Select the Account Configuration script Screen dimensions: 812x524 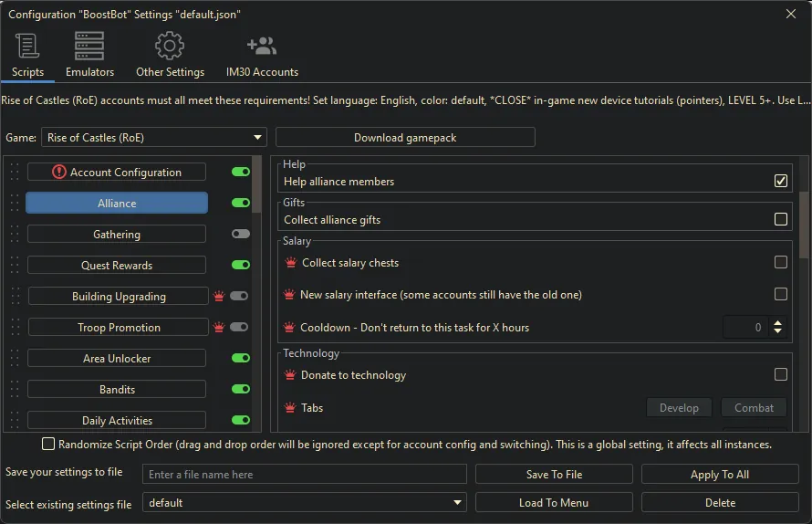[x=117, y=172]
